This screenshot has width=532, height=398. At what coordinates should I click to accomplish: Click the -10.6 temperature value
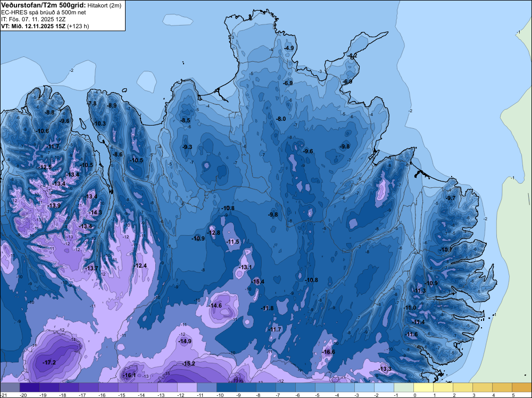pyautogui.click(x=43, y=131)
